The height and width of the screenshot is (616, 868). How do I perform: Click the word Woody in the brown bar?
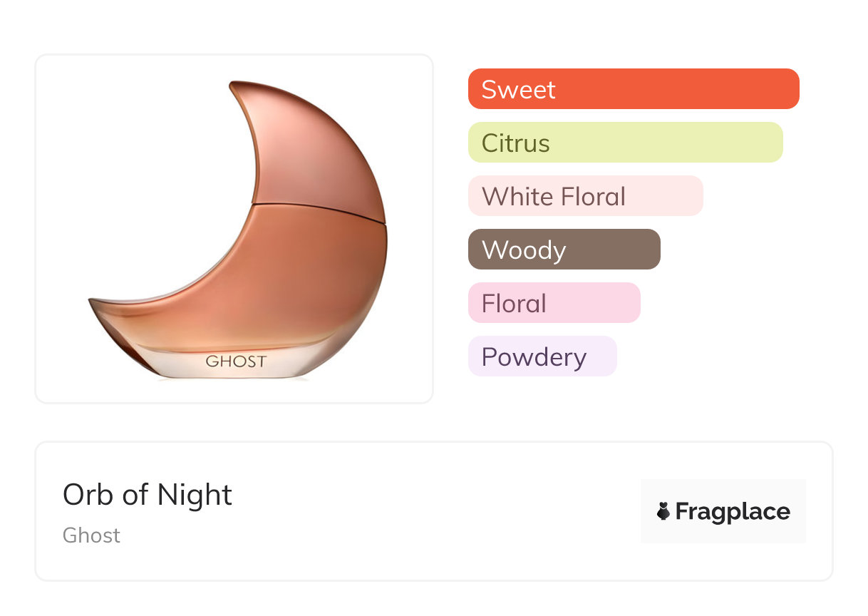coord(524,250)
